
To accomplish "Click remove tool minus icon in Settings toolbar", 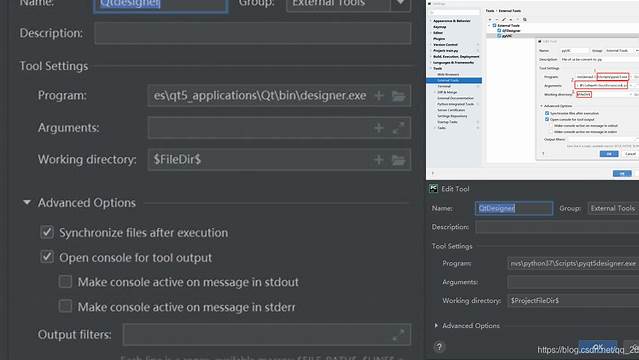I will [x=497, y=20].
